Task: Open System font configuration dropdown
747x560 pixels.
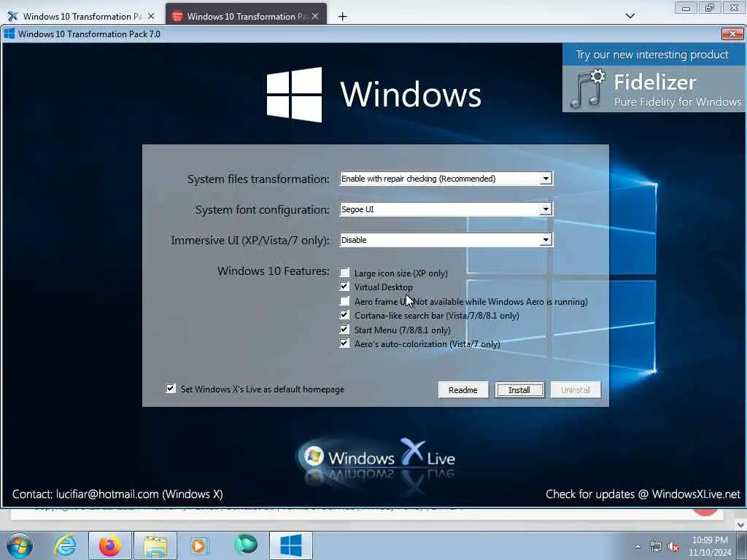Action: click(x=546, y=209)
